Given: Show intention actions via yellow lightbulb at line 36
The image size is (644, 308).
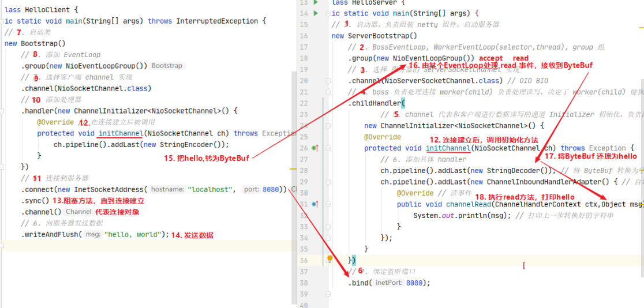Looking at the screenshot, I should point(330,259).
